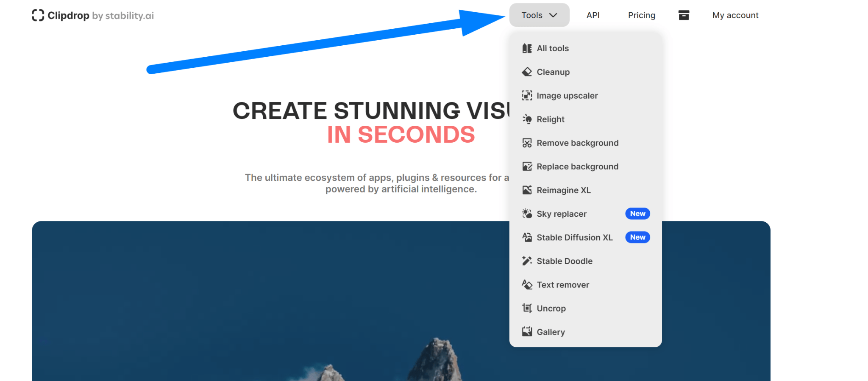Viewport: 868px width, 381px height.
Task: Go to the API page
Action: point(593,15)
